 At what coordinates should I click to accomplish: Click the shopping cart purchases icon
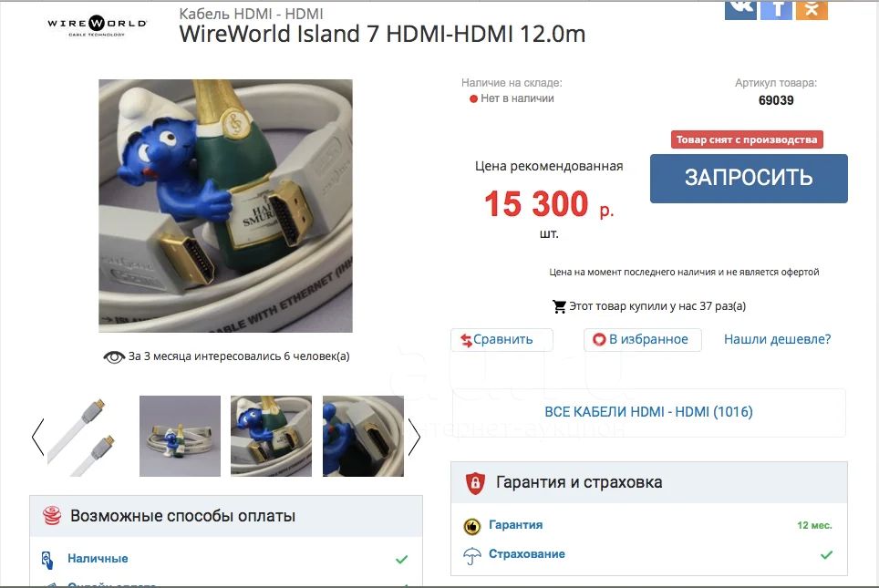[559, 306]
